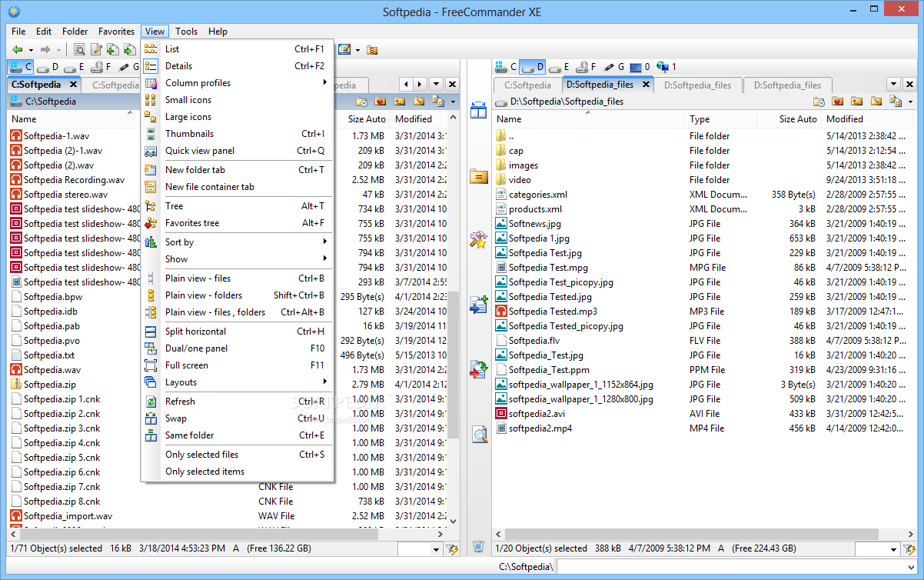Toggle Plain view - files
This screenshot has width=924, height=580.
pos(238,278)
